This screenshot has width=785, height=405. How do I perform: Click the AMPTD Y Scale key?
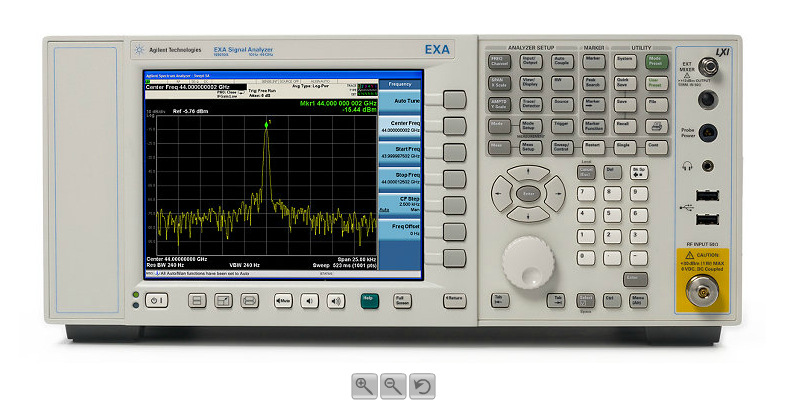click(499, 104)
